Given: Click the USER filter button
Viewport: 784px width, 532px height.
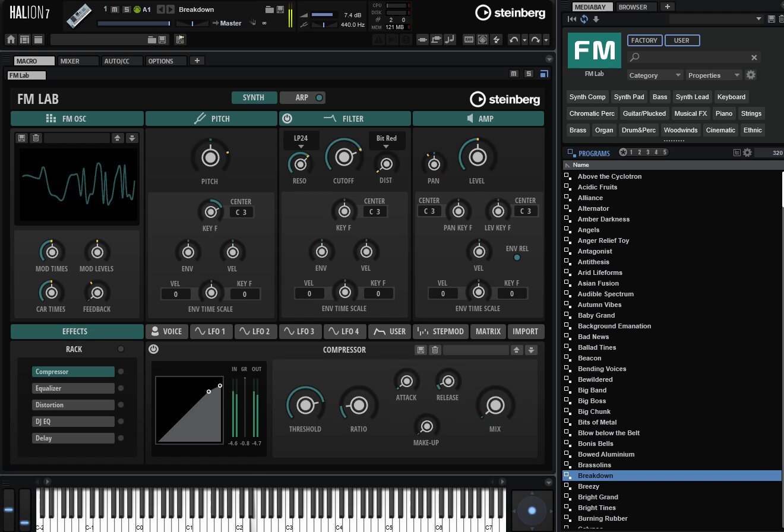Looking at the screenshot, I should click(682, 40).
